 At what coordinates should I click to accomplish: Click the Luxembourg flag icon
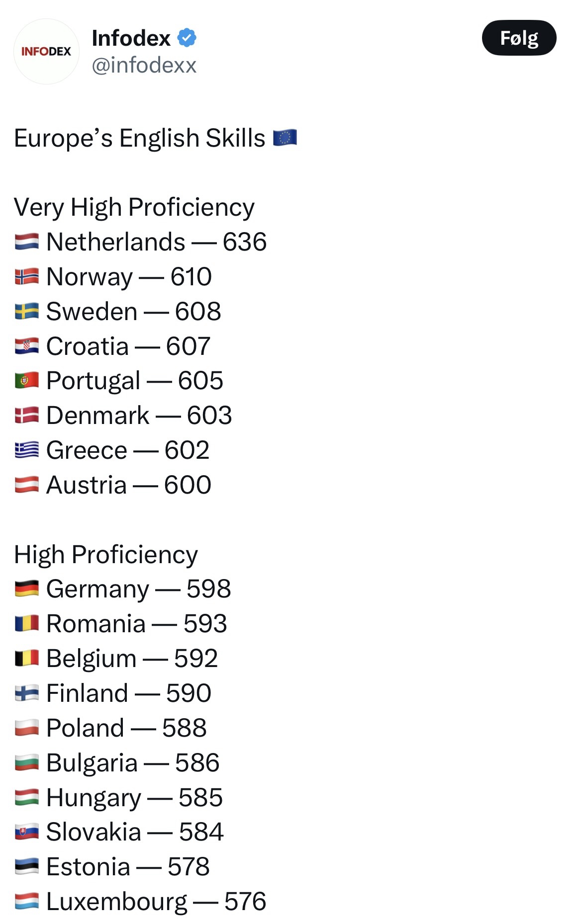click(27, 902)
